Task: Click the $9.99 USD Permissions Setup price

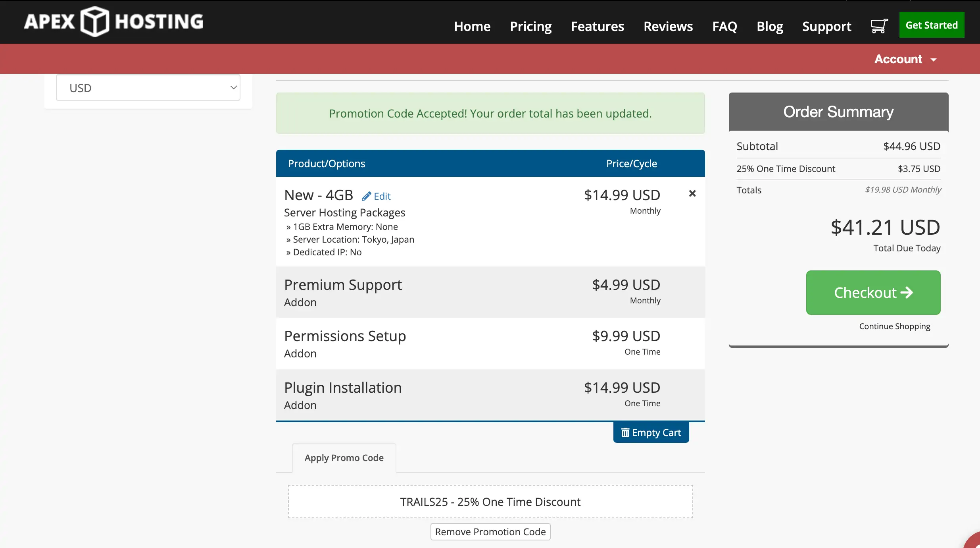Action: point(626,336)
